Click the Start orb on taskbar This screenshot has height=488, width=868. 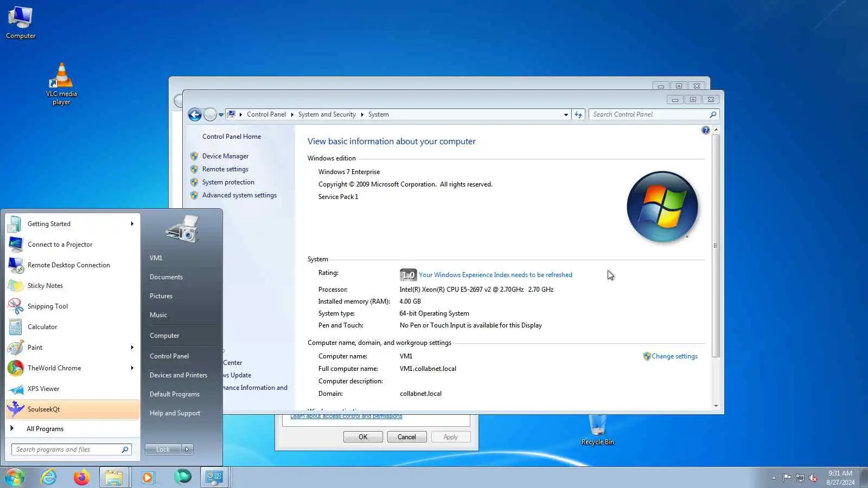15,477
